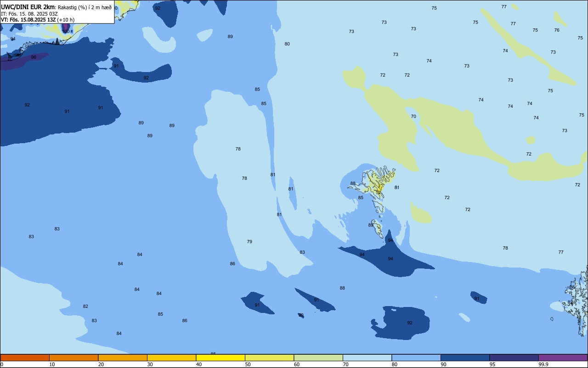This screenshot has height=368, width=588.
Task: Click the purple legend swatch above 99.9
Action: pyautogui.click(x=563, y=357)
